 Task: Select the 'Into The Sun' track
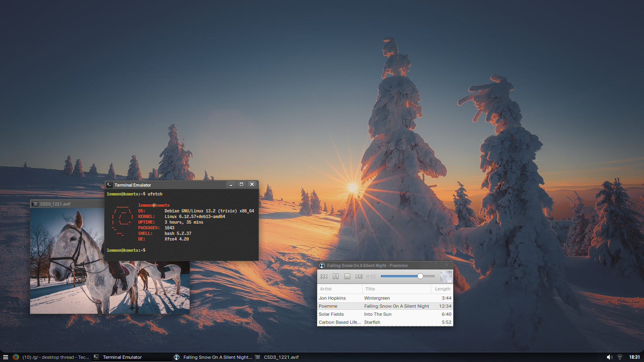click(x=378, y=314)
